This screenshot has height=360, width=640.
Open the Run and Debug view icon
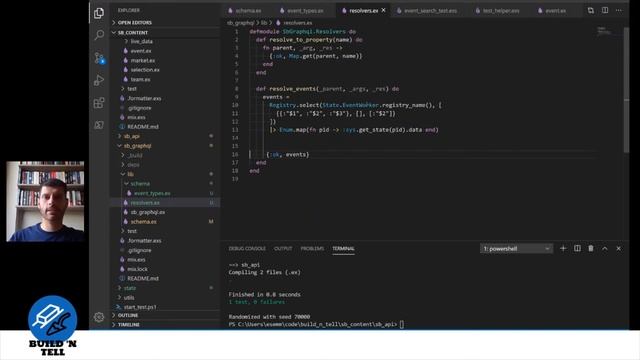tap(99, 80)
